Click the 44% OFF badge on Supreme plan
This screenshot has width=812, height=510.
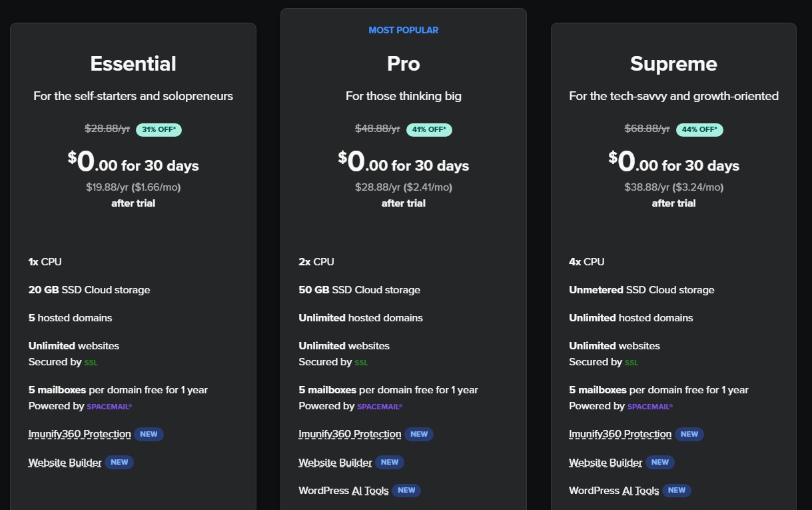(x=699, y=129)
